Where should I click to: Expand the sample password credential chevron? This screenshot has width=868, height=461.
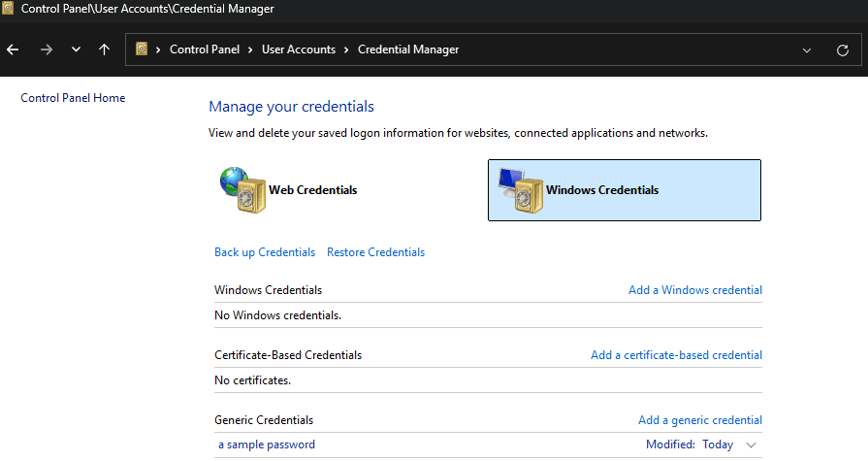pyautogui.click(x=751, y=445)
